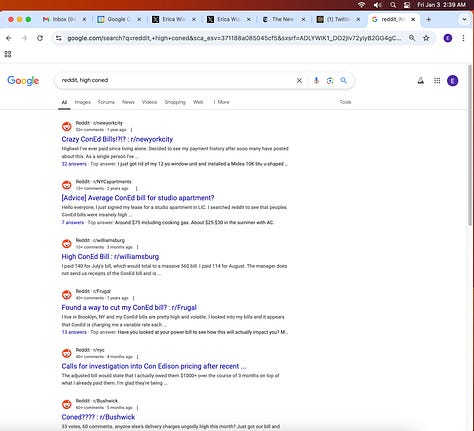474x431 pixels.
Task: Open Average ConEd bill for studio apartment link
Action: point(138,198)
